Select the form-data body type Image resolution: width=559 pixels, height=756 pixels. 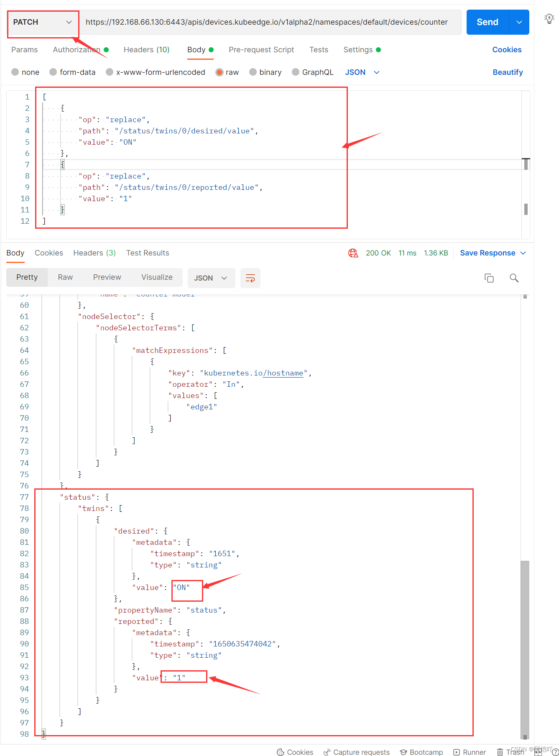[x=72, y=72]
